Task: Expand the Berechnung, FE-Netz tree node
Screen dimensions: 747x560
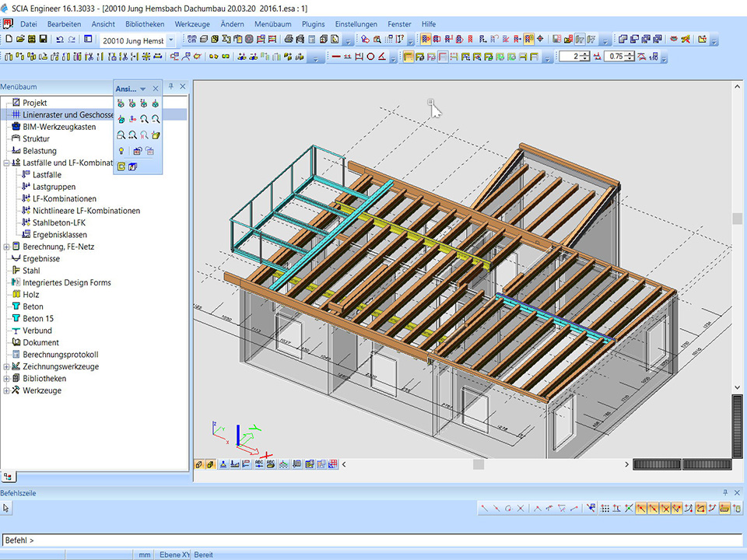Action: (x=6, y=247)
